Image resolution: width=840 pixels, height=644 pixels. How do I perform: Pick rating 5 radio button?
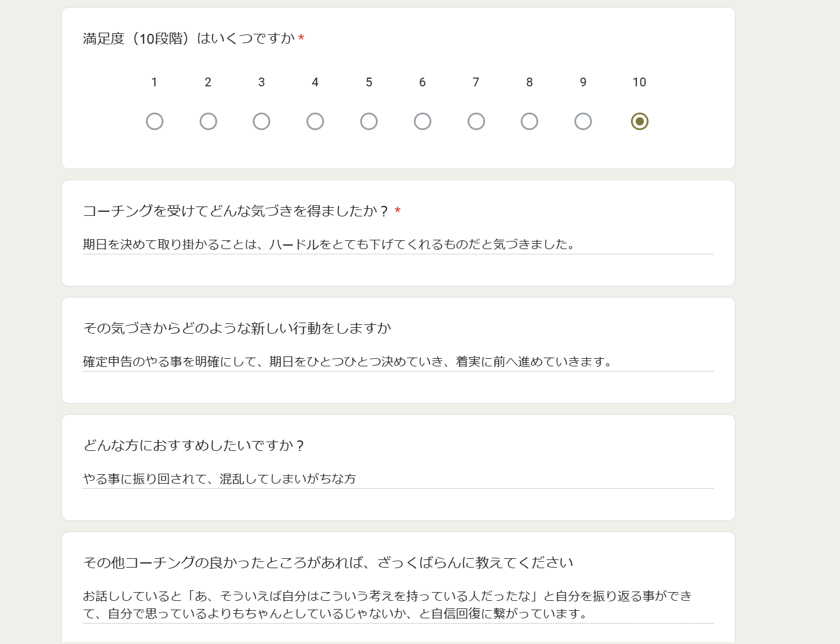369,121
